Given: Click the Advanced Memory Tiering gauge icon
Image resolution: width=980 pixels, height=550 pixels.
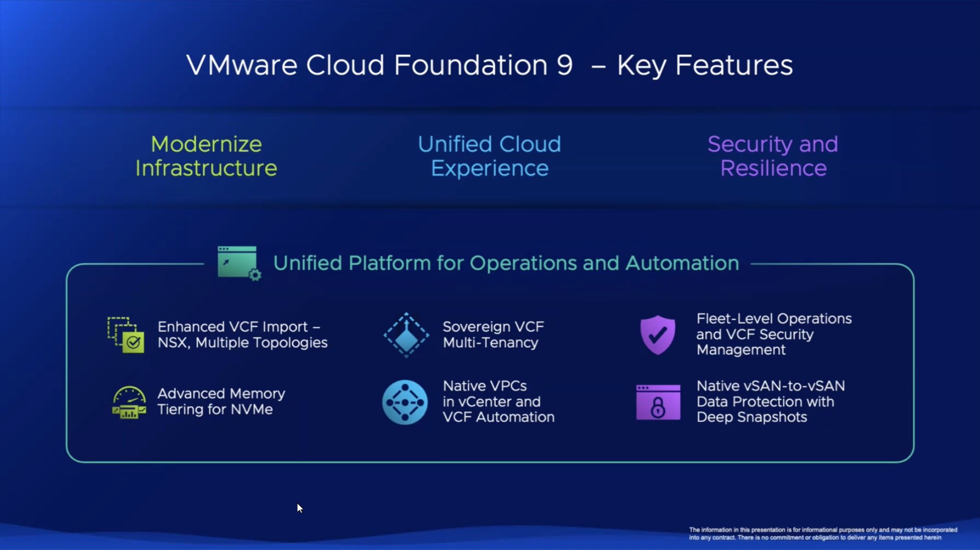Looking at the screenshot, I should tap(129, 402).
